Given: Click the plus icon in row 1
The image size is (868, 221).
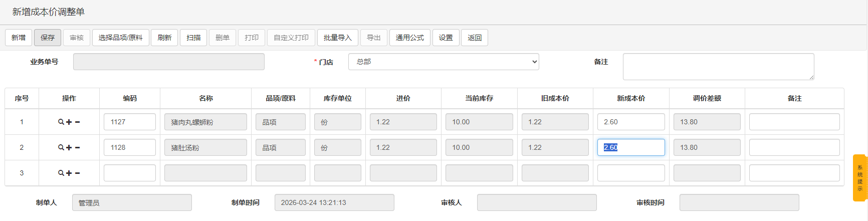Looking at the screenshot, I should (69, 122).
